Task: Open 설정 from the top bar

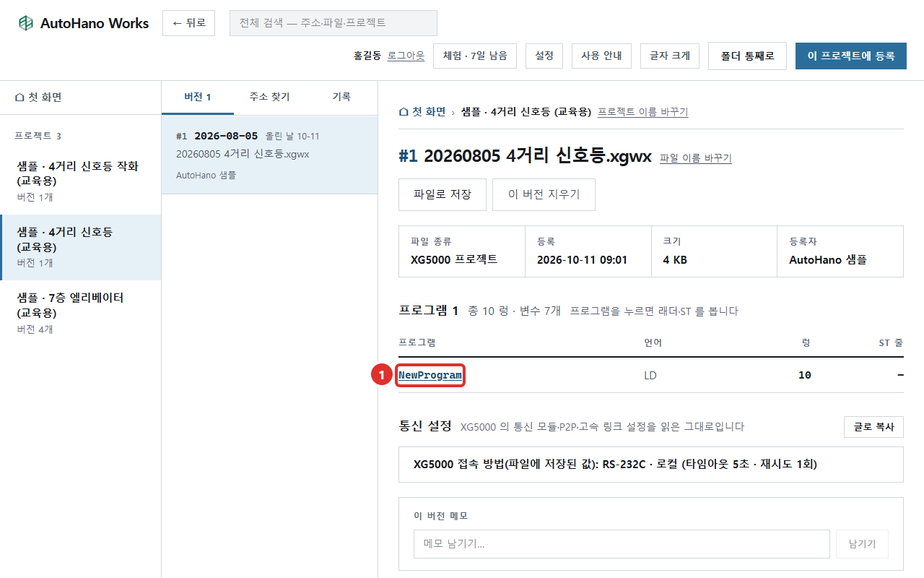Action: 544,56
